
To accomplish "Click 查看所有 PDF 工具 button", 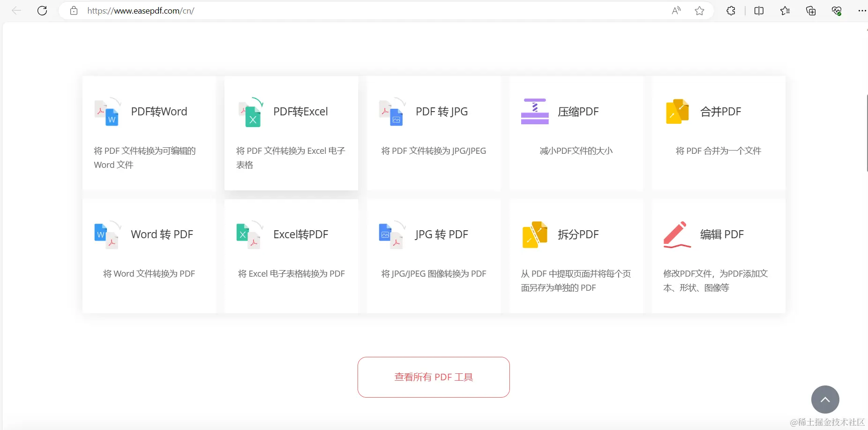I will click(434, 377).
